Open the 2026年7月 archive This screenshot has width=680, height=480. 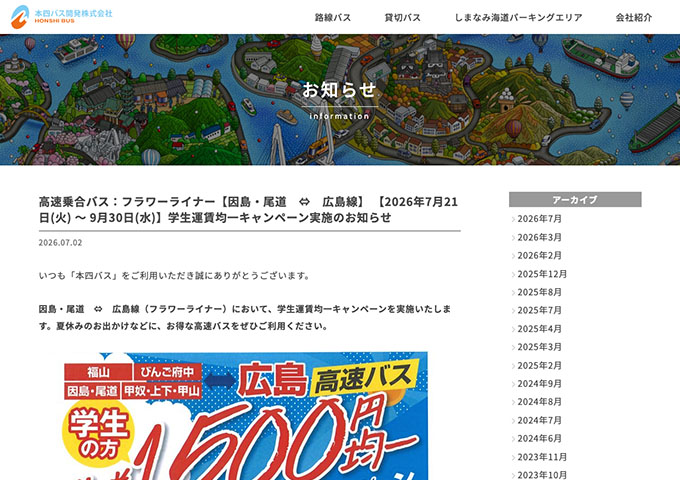click(539, 219)
